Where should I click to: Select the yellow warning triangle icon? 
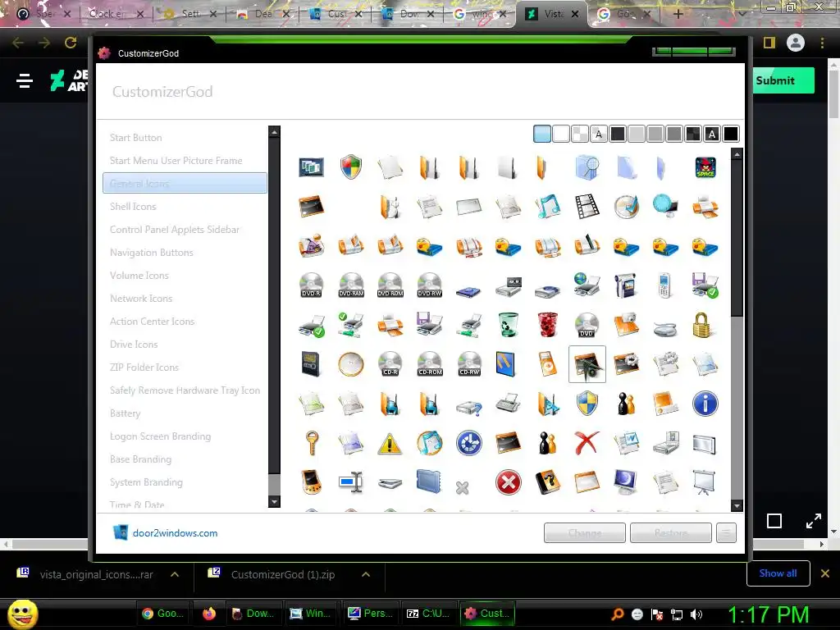(390, 443)
